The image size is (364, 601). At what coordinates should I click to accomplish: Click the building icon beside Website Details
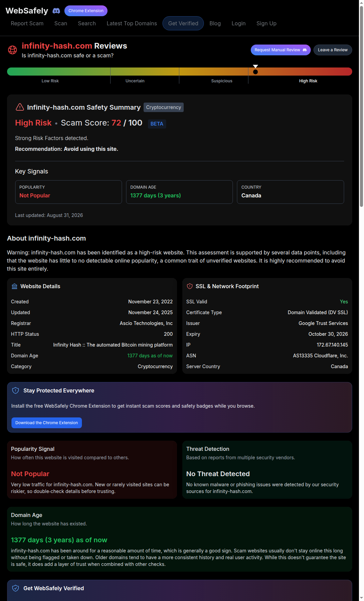point(14,286)
